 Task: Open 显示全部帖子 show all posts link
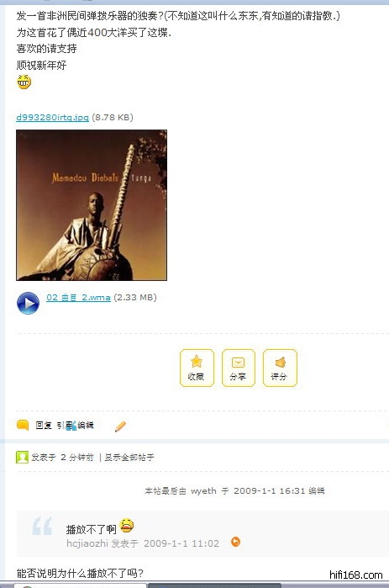click(x=129, y=457)
